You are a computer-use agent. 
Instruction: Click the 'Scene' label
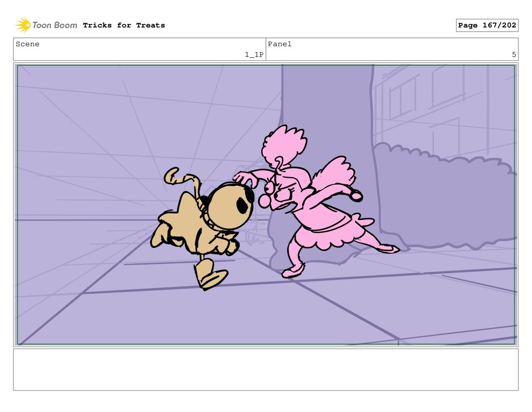coord(28,44)
